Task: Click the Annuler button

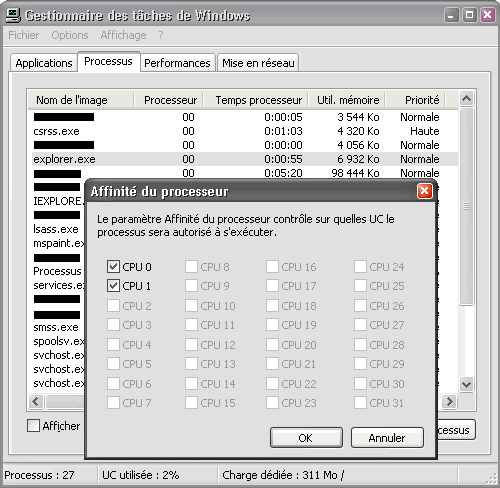Action: pos(387,438)
